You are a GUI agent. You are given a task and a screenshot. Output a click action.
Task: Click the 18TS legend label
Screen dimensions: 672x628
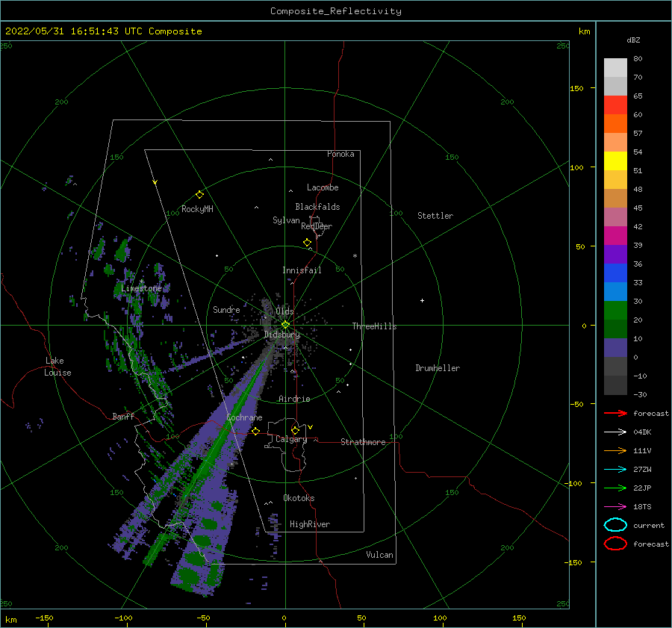click(x=642, y=507)
